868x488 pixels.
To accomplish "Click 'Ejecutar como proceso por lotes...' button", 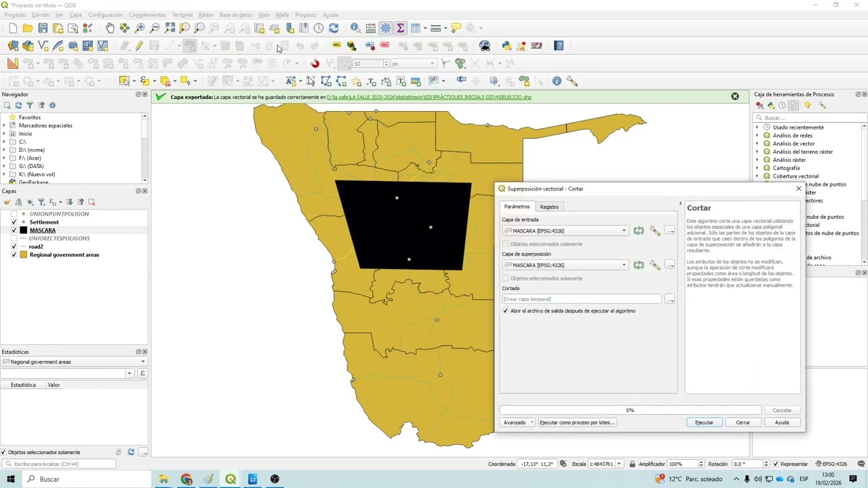I will click(577, 422).
